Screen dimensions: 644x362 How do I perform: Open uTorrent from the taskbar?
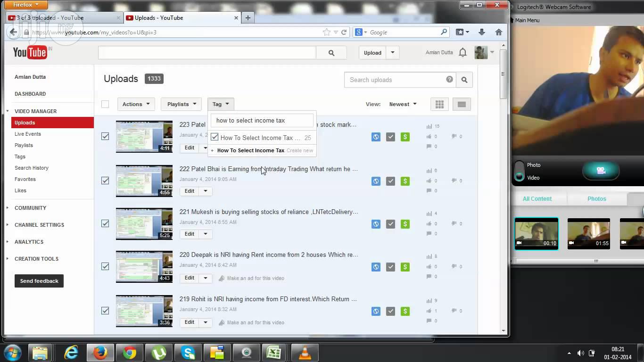pyautogui.click(x=158, y=353)
